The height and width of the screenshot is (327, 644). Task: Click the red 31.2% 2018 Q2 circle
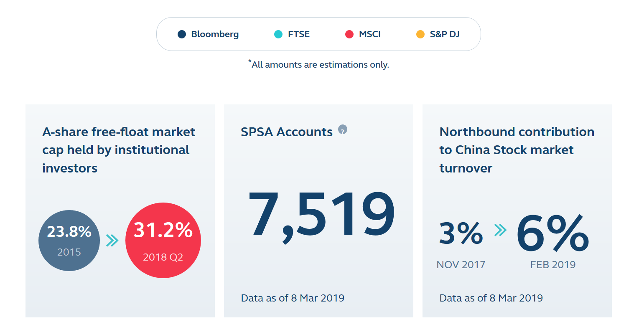(163, 241)
